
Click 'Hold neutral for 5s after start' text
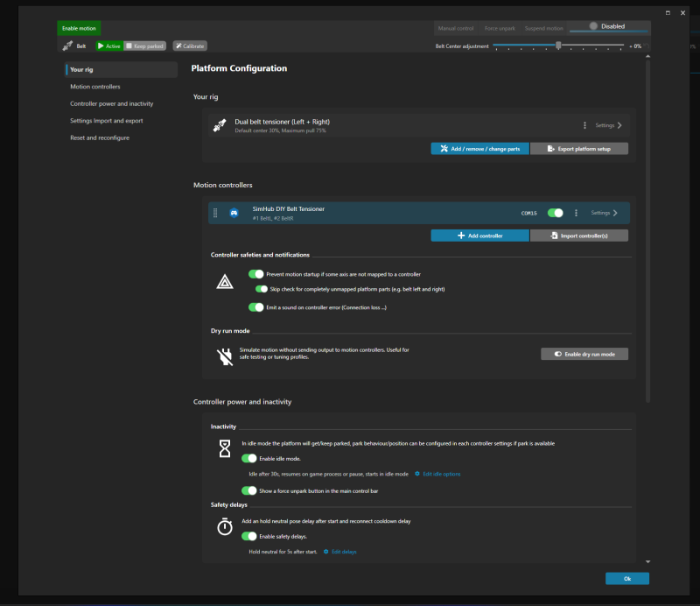tap(283, 552)
